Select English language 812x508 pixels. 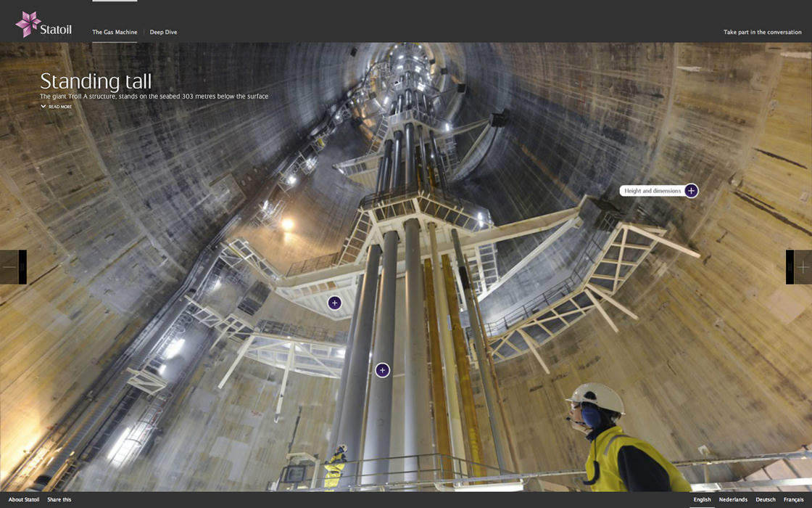[703, 500]
